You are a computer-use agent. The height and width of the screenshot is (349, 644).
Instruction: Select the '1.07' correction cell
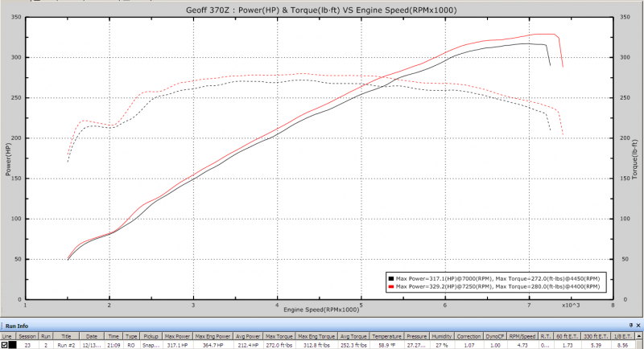tap(469, 345)
